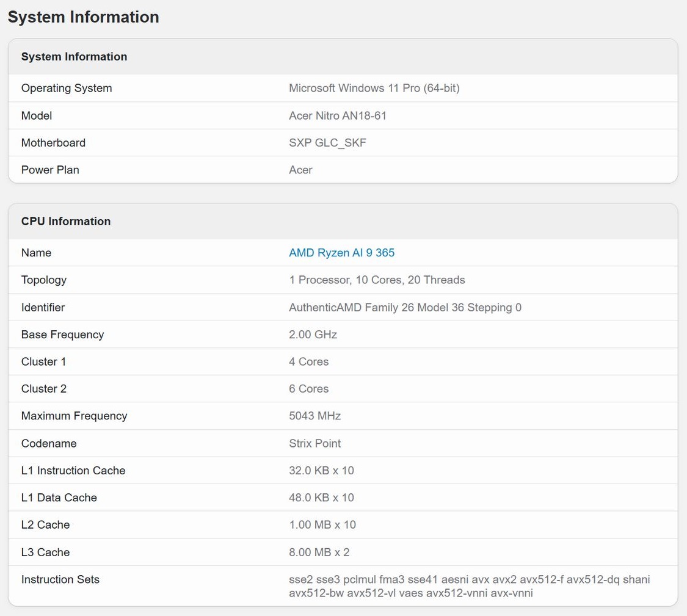Select the '5043 MHz' value

coord(314,416)
